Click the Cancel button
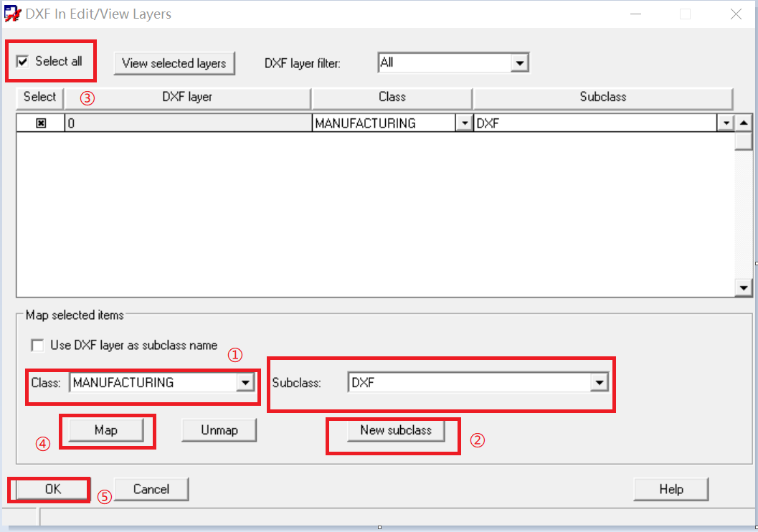 click(x=151, y=490)
